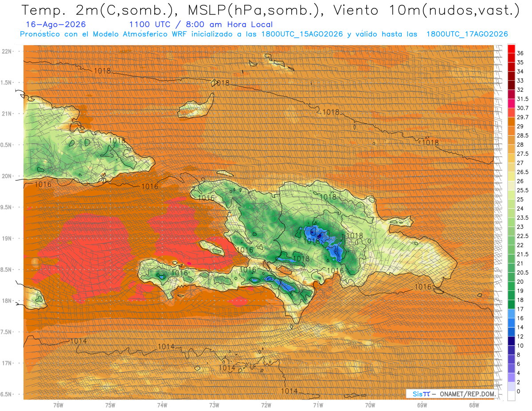Image resolution: width=532 pixels, height=411 pixels.
Task: Click the '75W' longitude axis label
Action: coord(110,405)
